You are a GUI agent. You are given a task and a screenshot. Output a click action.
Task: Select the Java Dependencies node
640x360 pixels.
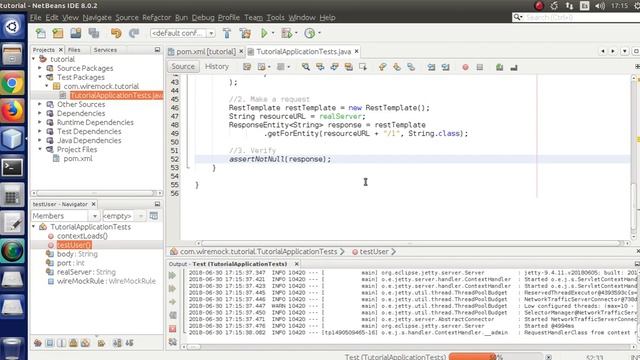(89, 140)
